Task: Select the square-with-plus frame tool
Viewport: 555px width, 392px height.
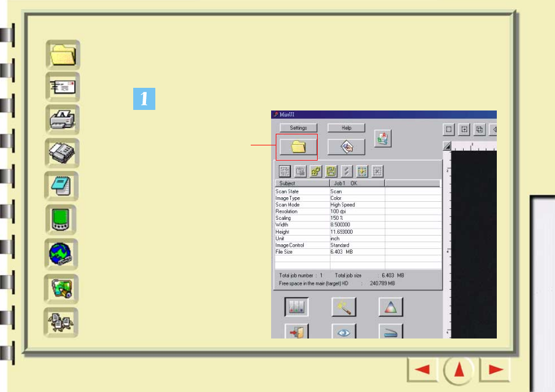Action: [x=464, y=130]
